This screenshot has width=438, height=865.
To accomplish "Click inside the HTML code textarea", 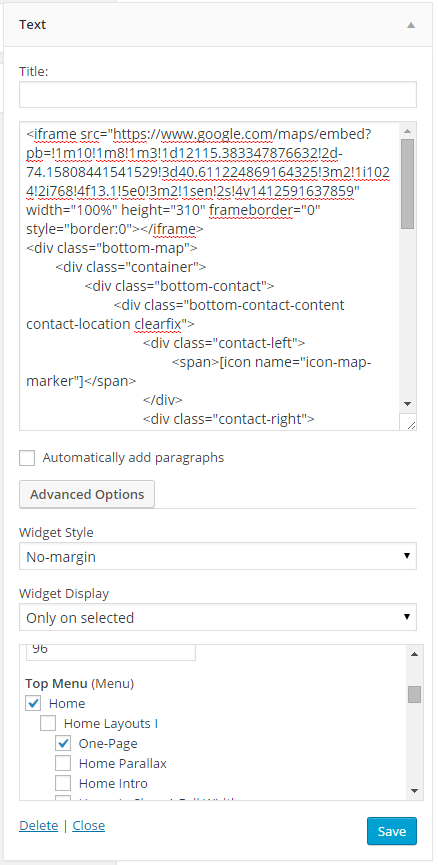I will pyautogui.click(x=210, y=276).
